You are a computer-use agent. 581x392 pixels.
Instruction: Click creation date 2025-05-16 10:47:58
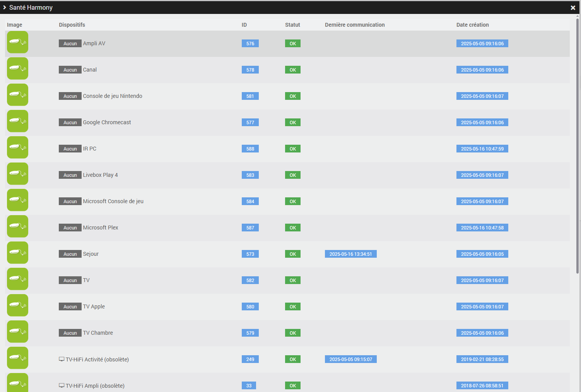[482, 228]
